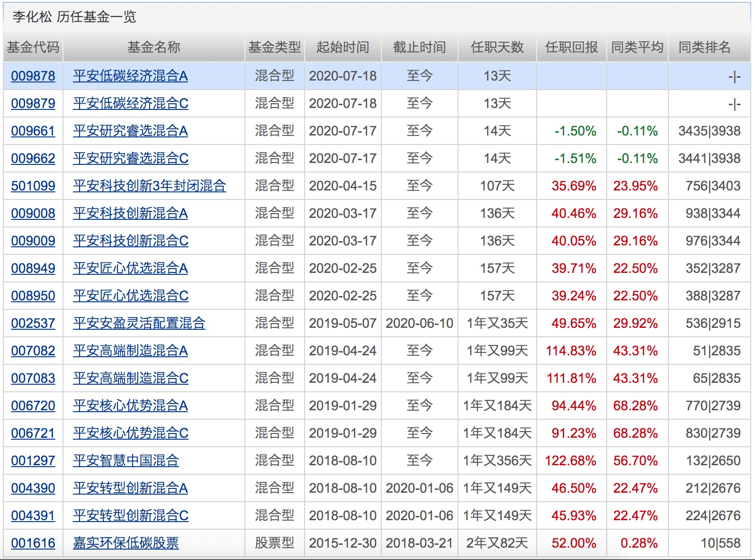
Task: Open fund code link 007082
Action: pos(33,351)
